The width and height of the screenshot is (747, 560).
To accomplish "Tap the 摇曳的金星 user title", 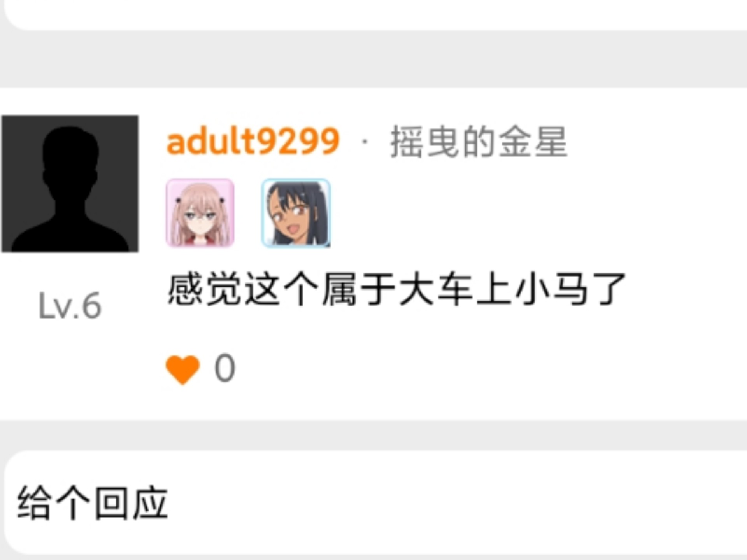I will tap(479, 142).
